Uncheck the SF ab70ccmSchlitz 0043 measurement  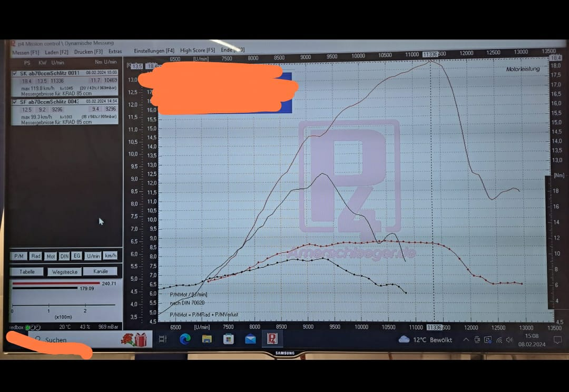[x=15, y=101]
